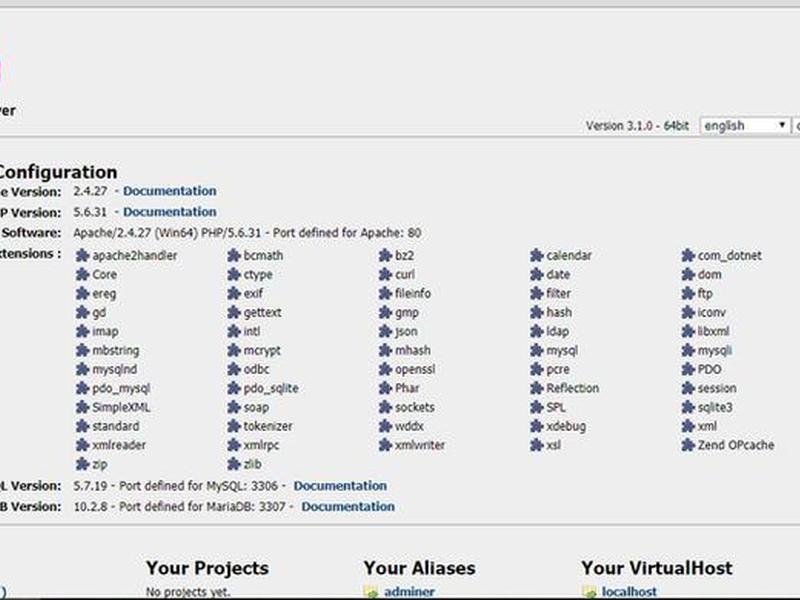Click the 'wddx' extension name
The height and width of the screenshot is (600, 800).
tap(409, 426)
